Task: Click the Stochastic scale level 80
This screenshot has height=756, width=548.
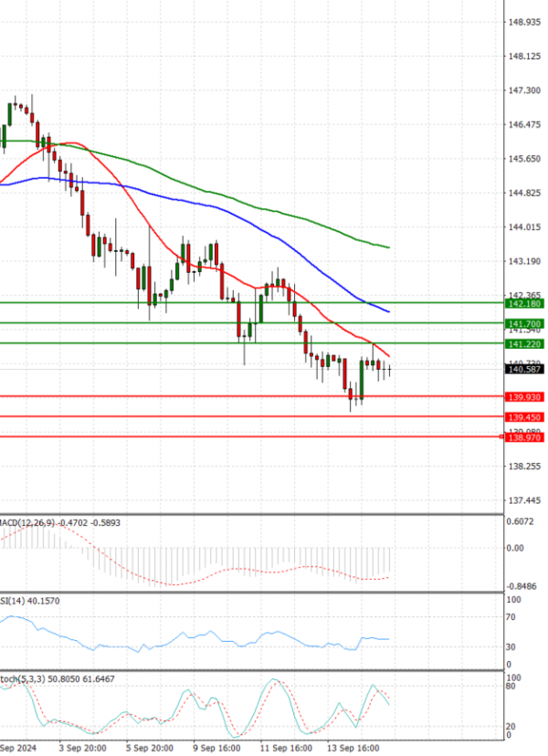Action: point(511,686)
